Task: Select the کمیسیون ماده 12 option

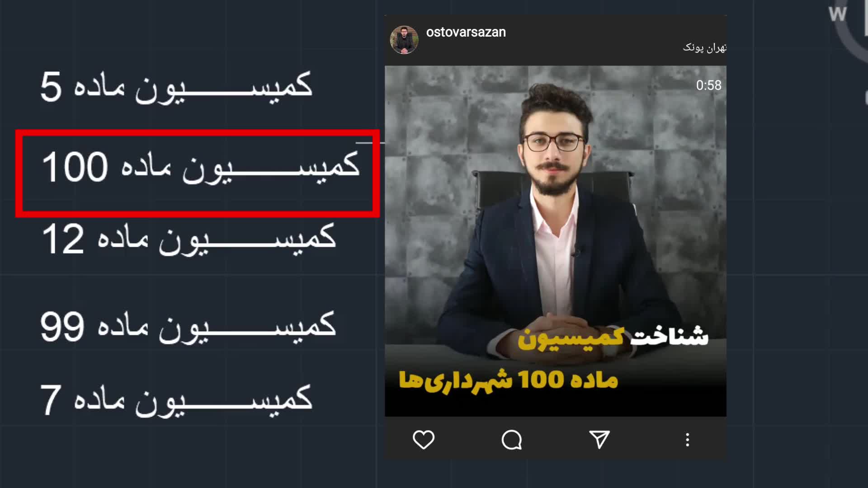Action: pyautogui.click(x=189, y=239)
